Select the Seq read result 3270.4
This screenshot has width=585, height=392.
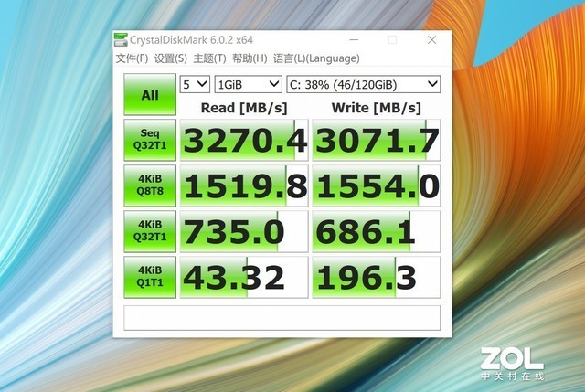244,140
